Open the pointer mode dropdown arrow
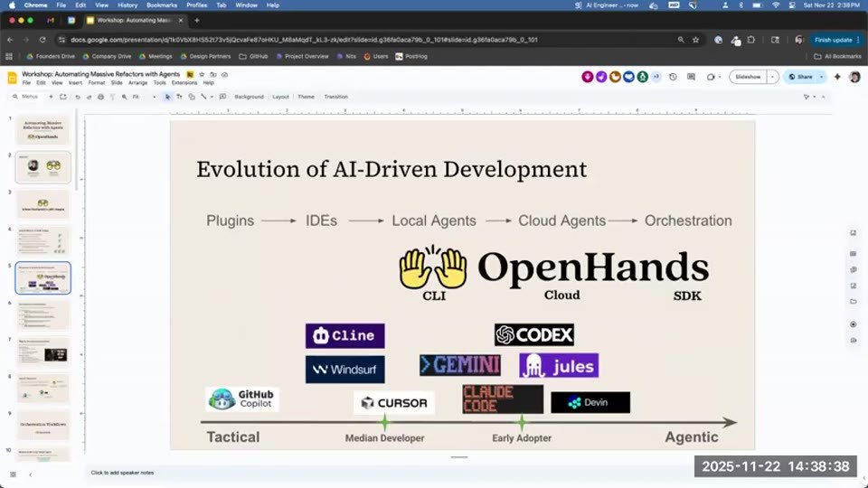The width and height of the screenshot is (868, 488). point(814,97)
